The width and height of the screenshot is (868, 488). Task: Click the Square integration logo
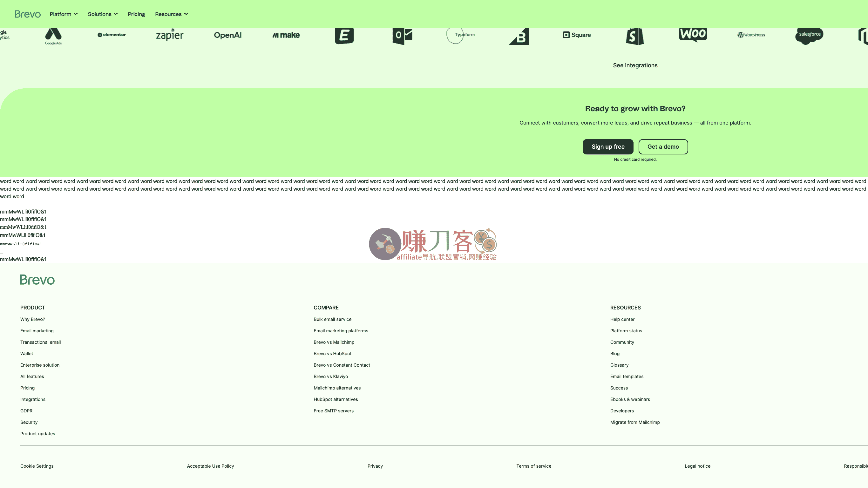coord(577,35)
